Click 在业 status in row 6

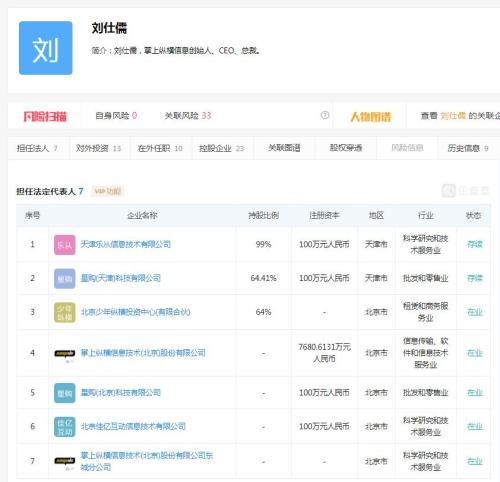(475, 426)
